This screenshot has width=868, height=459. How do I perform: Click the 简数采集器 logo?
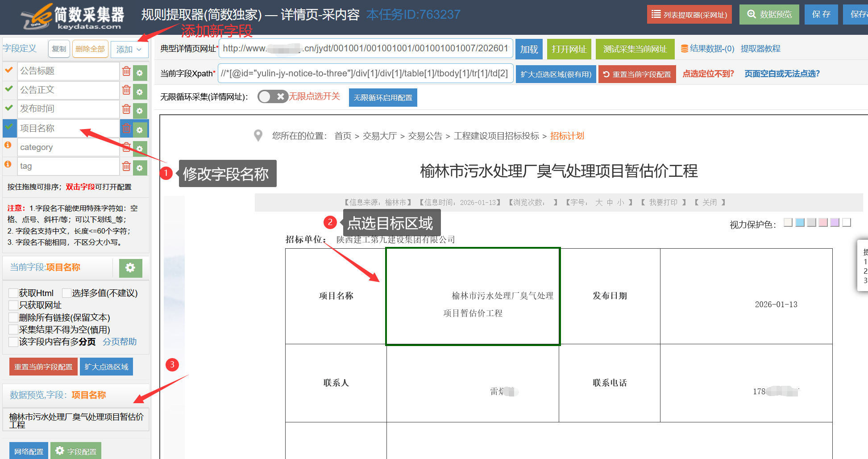click(x=72, y=17)
